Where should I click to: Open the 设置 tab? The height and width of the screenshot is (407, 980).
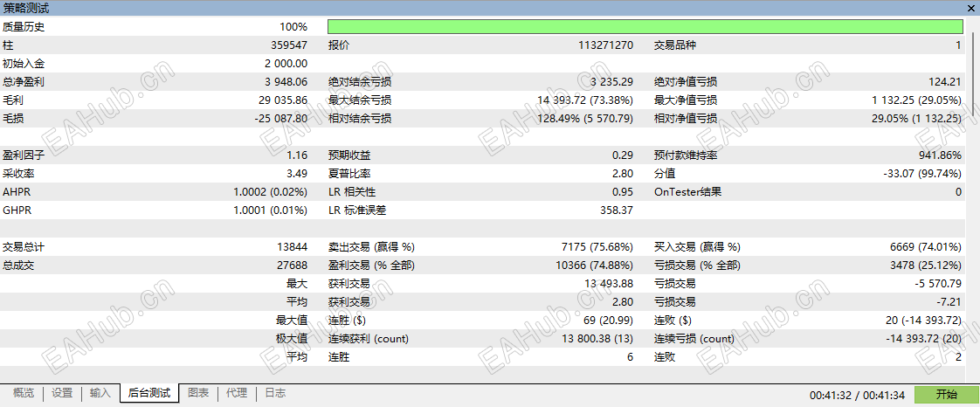coord(62,393)
